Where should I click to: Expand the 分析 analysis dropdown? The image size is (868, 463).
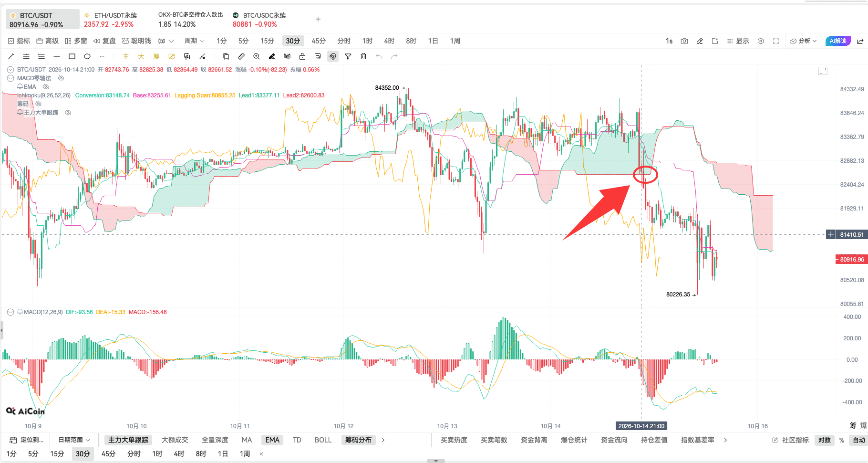point(804,41)
